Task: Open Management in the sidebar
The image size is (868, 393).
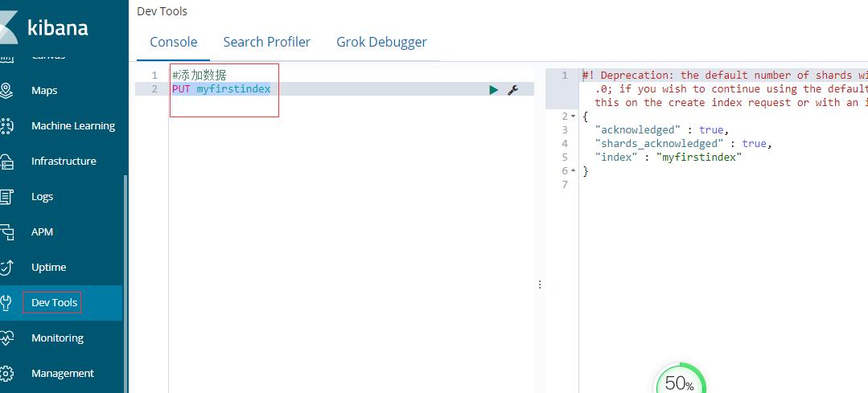Action: point(63,374)
